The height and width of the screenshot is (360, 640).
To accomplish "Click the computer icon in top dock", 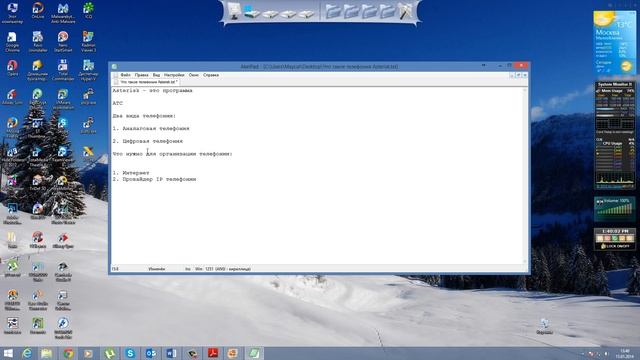I will (x=234, y=11).
